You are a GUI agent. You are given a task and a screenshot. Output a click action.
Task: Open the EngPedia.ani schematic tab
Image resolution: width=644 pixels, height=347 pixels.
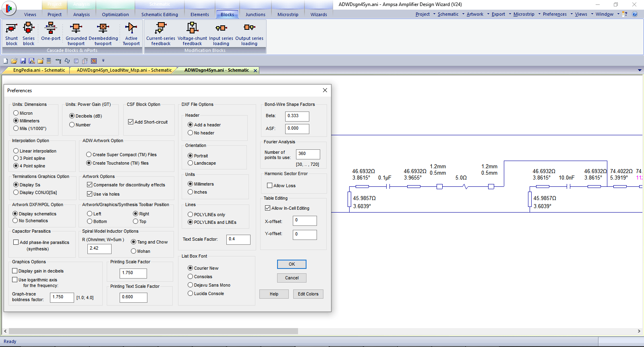pos(39,70)
